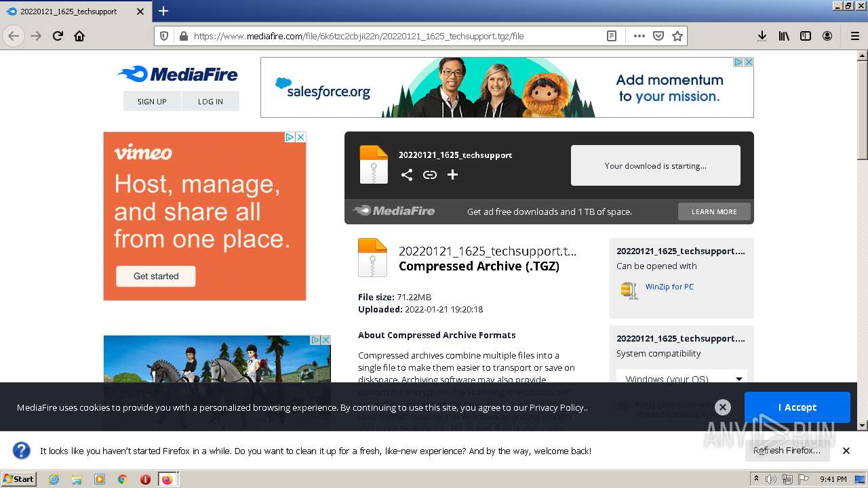
Task: Toggle reader view in address bar
Action: (612, 36)
